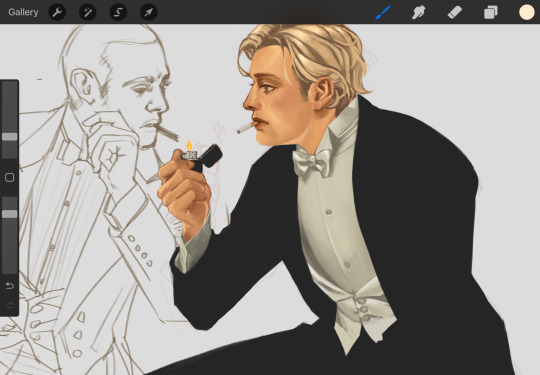Image resolution: width=540 pixels, height=375 pixels.
Task: Click the brush size slider handle
Action: coord(10,137)
